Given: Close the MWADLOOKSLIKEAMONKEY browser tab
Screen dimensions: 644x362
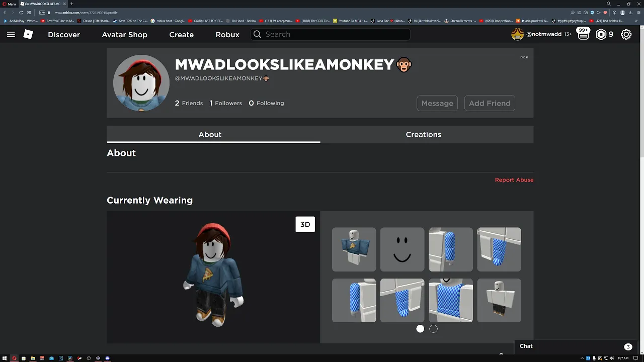Looking at the screenshot, I should point(64,4).
